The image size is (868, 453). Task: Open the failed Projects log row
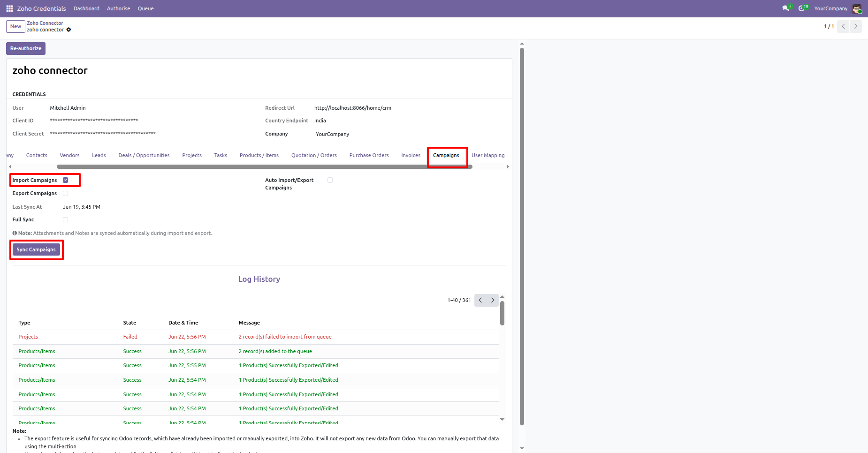coord(256,337)
